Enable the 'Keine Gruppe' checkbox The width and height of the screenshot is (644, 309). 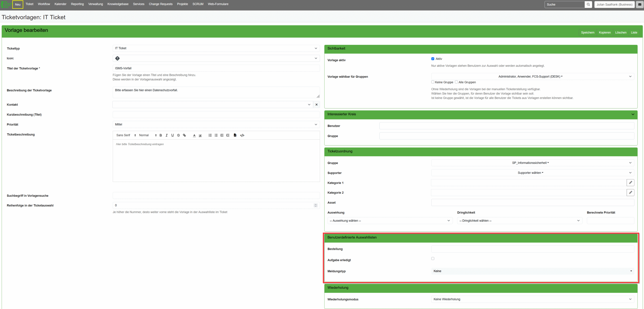point(433,82)
